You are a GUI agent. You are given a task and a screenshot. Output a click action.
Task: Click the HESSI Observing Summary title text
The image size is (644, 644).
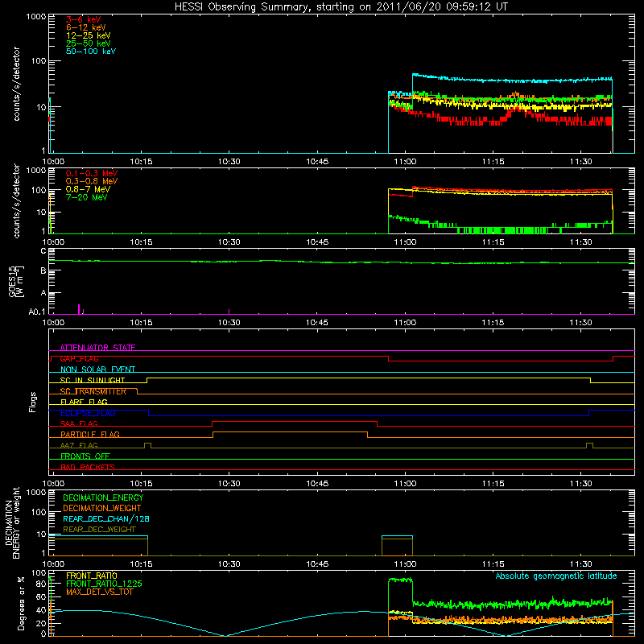click(341, 7)
